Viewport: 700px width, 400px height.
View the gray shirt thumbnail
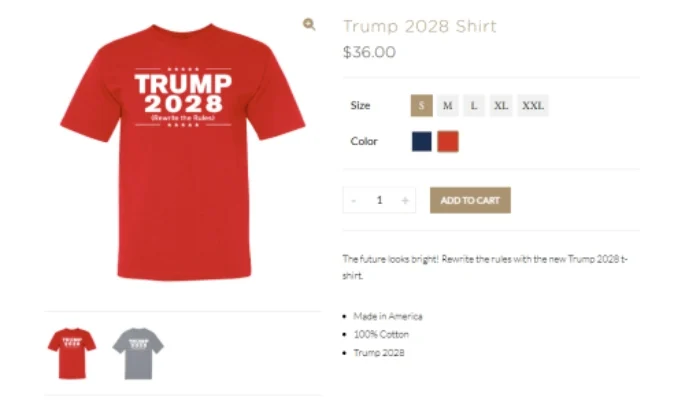tap(138, 354)
